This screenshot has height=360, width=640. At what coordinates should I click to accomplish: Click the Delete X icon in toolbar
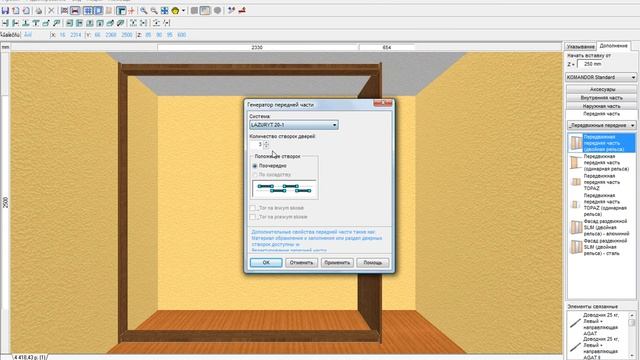(x=51, y=11)
